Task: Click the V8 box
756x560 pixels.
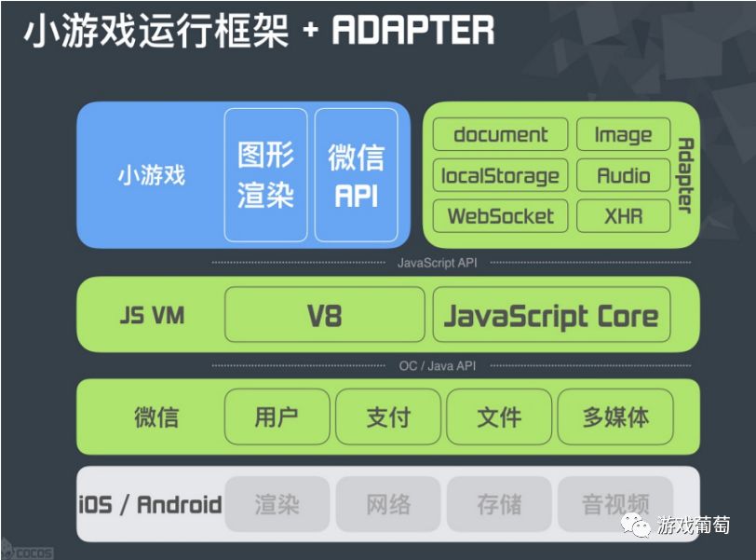Action: 325,315
